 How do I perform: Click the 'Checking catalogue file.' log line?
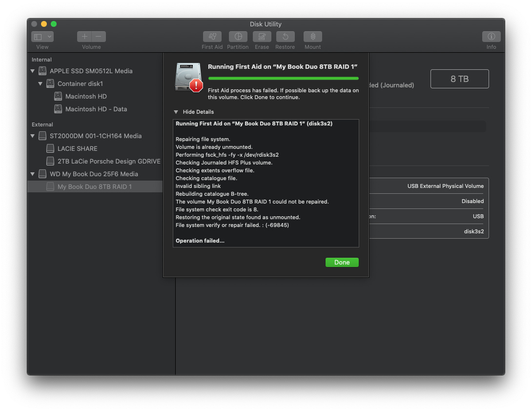tap(206, 178)
